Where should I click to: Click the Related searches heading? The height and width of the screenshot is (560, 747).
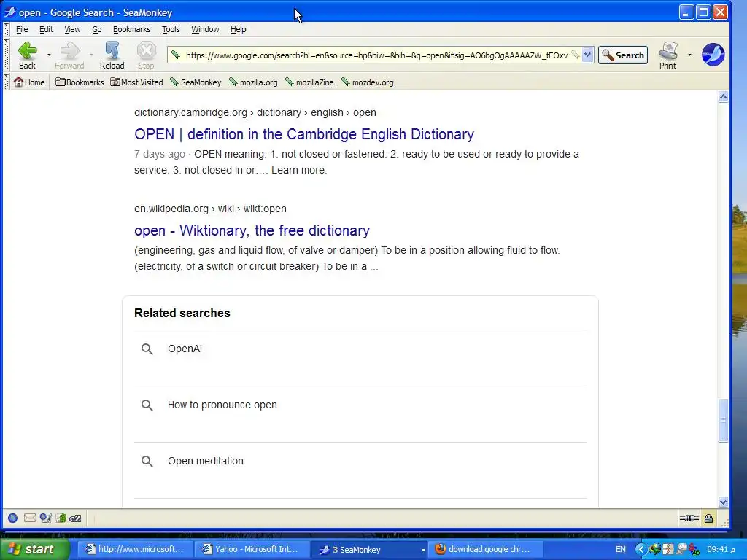click(x=182, y=314)
